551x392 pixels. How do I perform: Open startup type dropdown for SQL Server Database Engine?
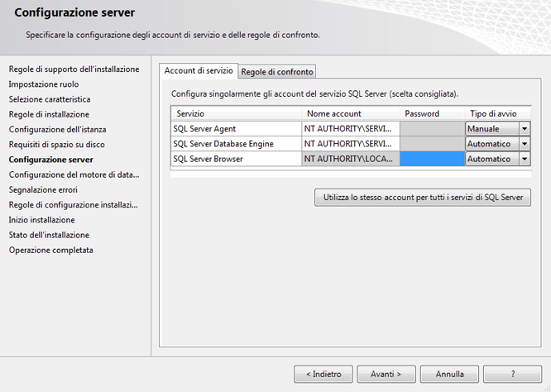click(525, 144)
